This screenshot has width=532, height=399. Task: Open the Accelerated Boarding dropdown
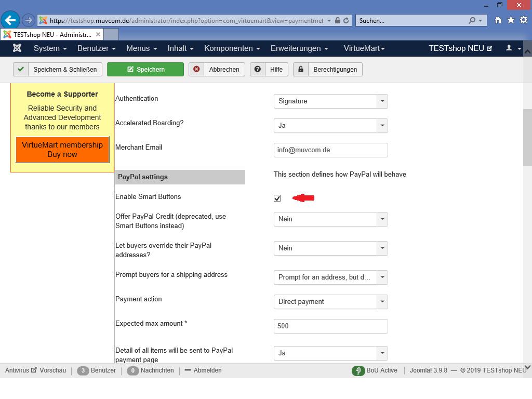(x=330, y=126)
